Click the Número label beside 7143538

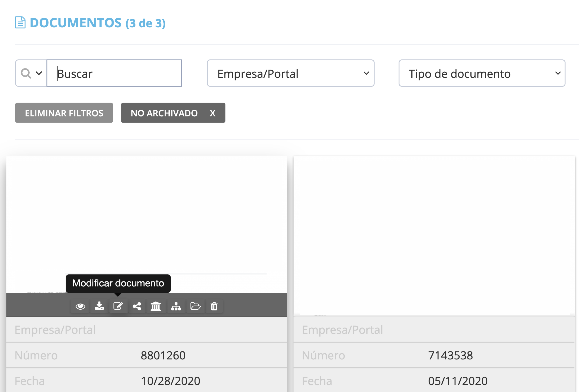(x=323, y=355)
